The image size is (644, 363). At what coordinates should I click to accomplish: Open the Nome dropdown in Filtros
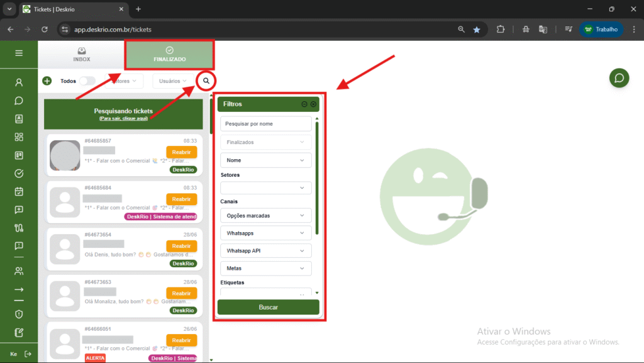tap(266, 160)
